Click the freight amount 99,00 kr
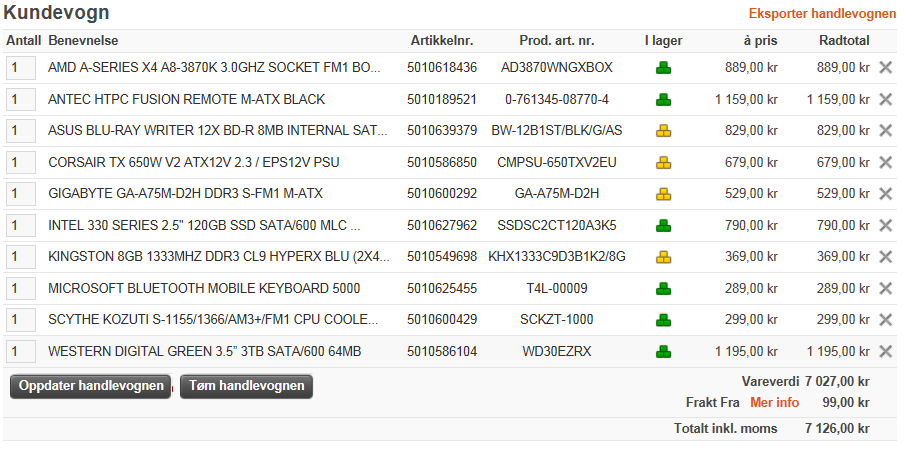Viewport: 908px width, 460px height. coord(846,403)
